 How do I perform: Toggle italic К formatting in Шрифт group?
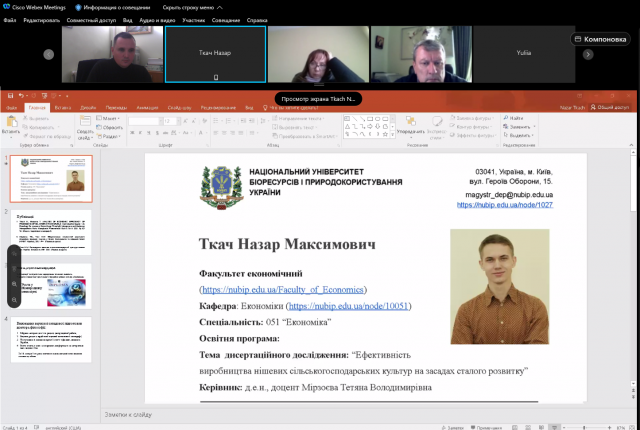pyautogui.click(x=140, y=133)
